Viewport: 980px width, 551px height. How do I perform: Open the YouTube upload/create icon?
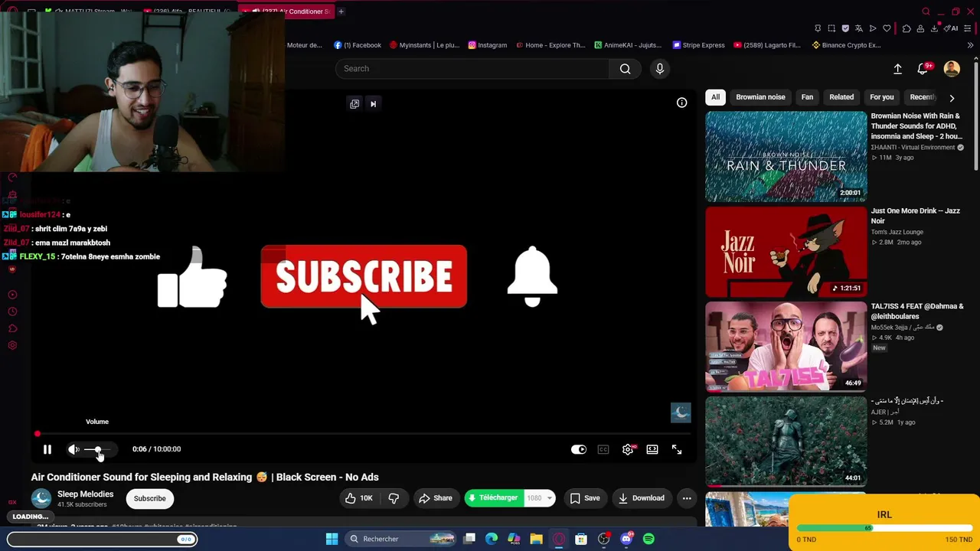[x=897, y=69]
